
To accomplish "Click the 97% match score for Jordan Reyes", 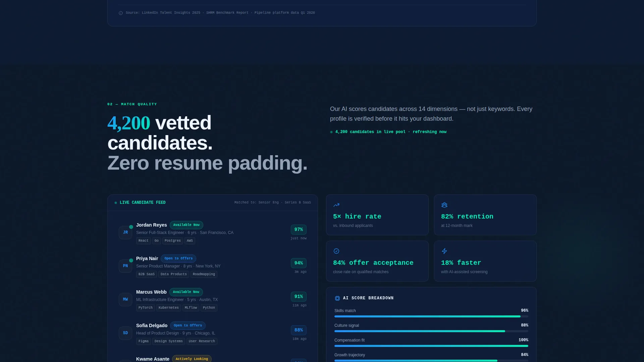I will pos(299,230).
